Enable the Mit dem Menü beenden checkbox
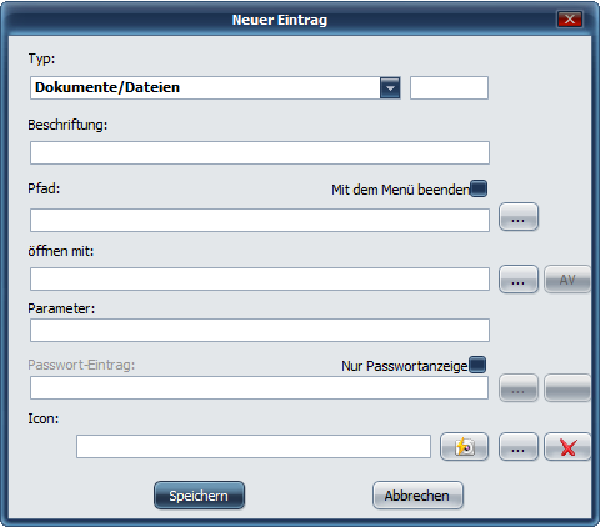Screen dimensions: 600x527 (478, 188)
